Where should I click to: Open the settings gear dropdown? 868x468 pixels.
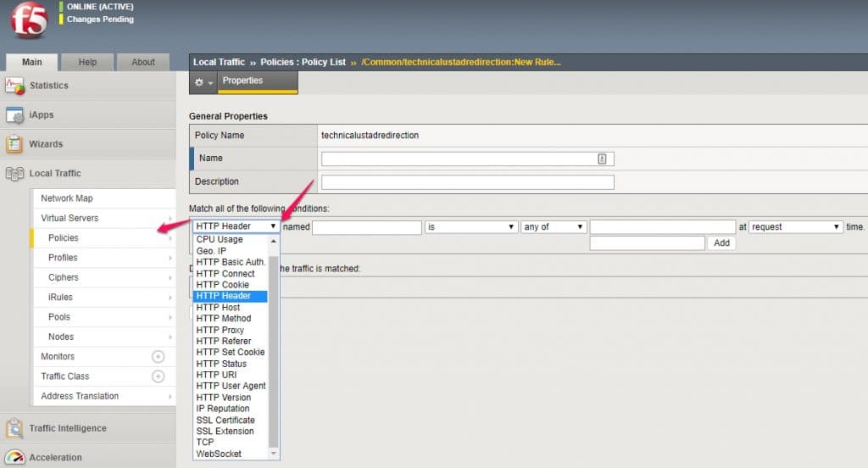[x=203, y=82]
